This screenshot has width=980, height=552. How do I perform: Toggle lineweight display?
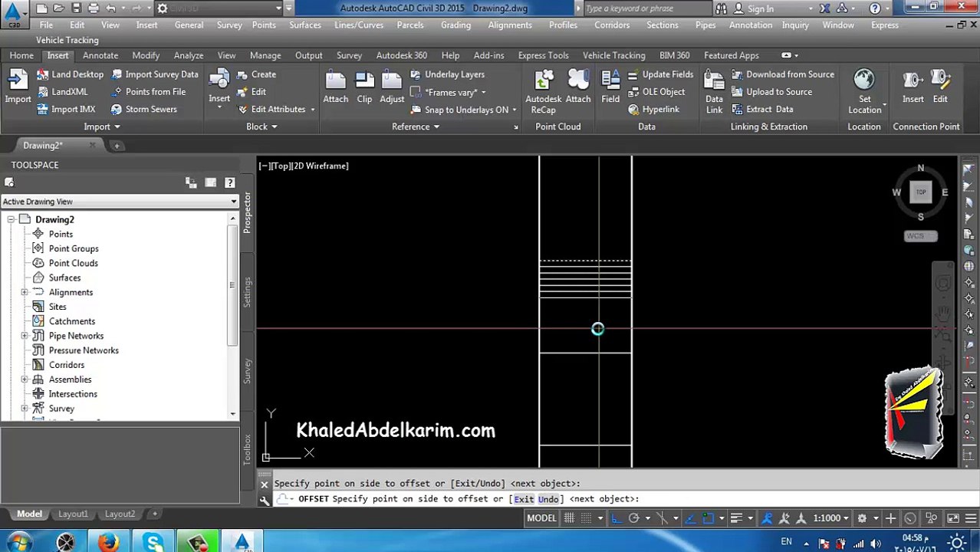pyautogui.click(x=736, y=518)
